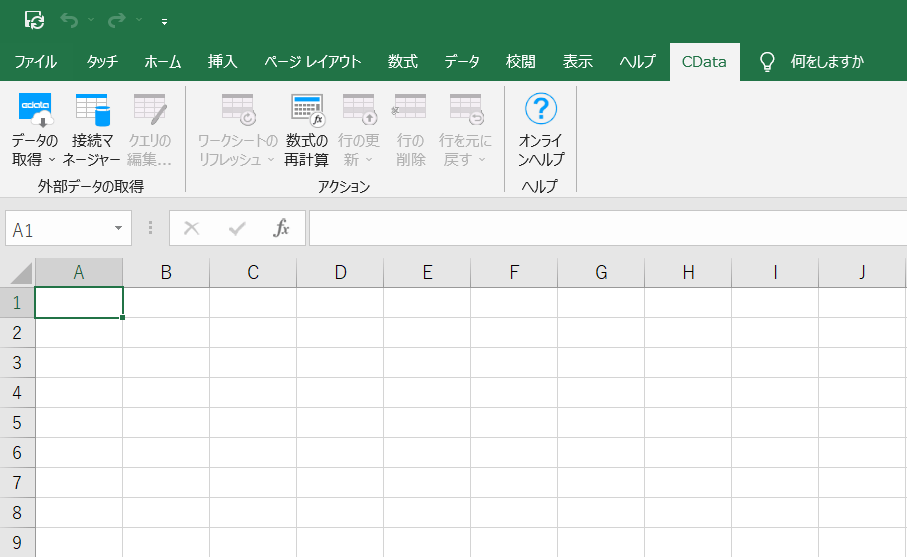Click the lightbulb Tell Me icon
The height and width of the screenshot is (557, 907).
point(767,62)
